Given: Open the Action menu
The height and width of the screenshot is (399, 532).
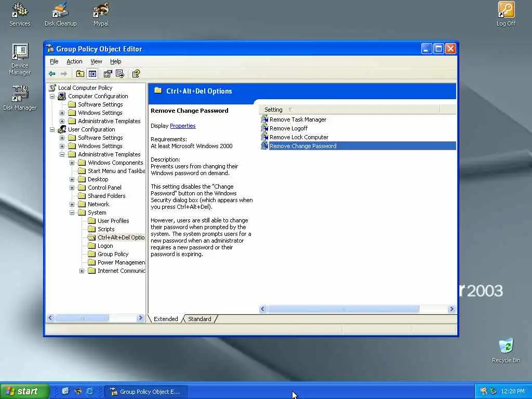Looking at the screenshot, I should pos(74,61).
